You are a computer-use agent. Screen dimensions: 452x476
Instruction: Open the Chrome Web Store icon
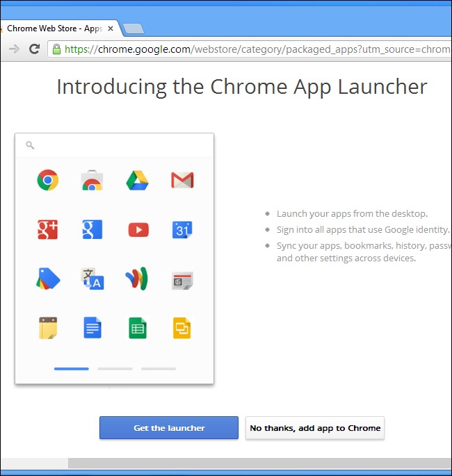pyautogui.click(x=92, y=180)
